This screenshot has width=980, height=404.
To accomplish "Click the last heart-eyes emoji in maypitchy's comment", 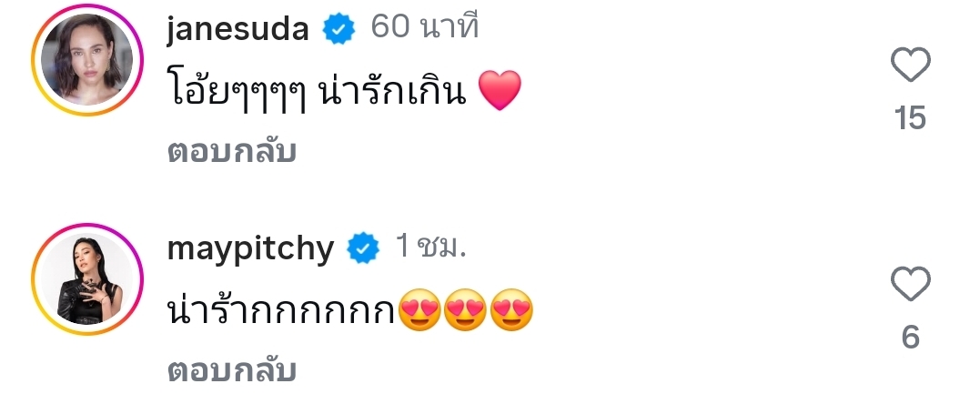I will (x=510, y=312).
